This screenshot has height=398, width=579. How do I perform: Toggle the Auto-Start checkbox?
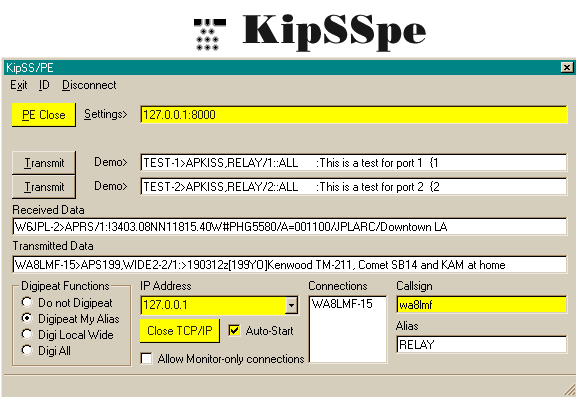(234, 330)
